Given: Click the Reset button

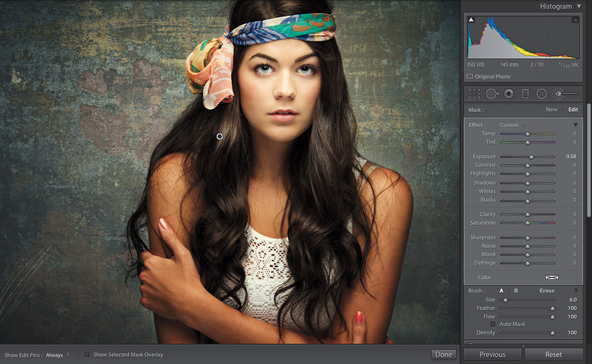Looking at the screenshot, I should coord(554,355).
